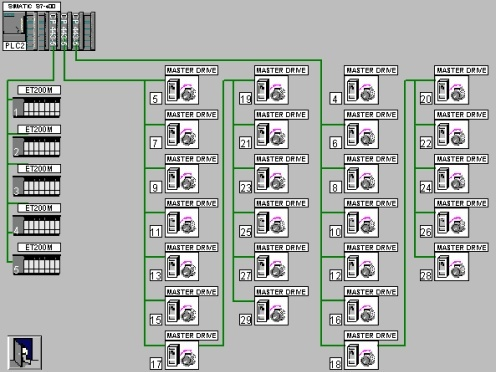
Task: Select ET200M station 1 module
Action: point(36,107)
